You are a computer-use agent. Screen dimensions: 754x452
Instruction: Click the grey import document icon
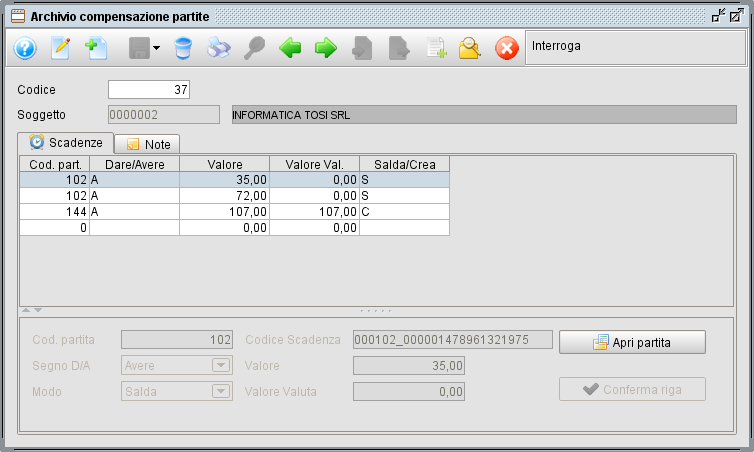pyautogui.click(x=362, y=48)
